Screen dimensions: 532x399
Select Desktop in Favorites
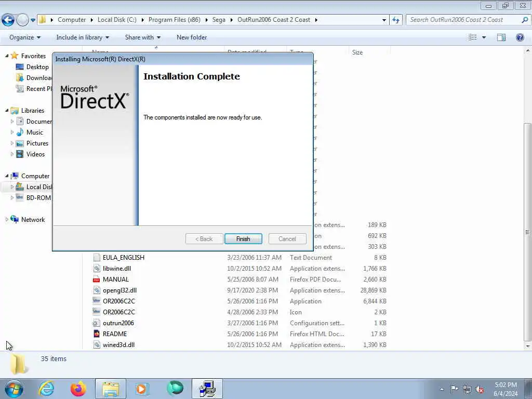click(37, 67)
